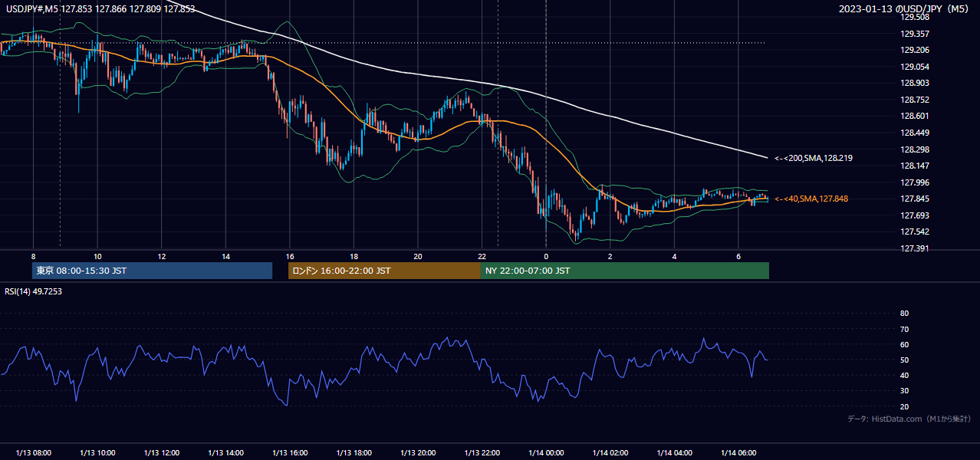980x460 pixels.
Task: Click price level 129.206 on the axis
Action: pyautogui.click(x=914, y=50)
